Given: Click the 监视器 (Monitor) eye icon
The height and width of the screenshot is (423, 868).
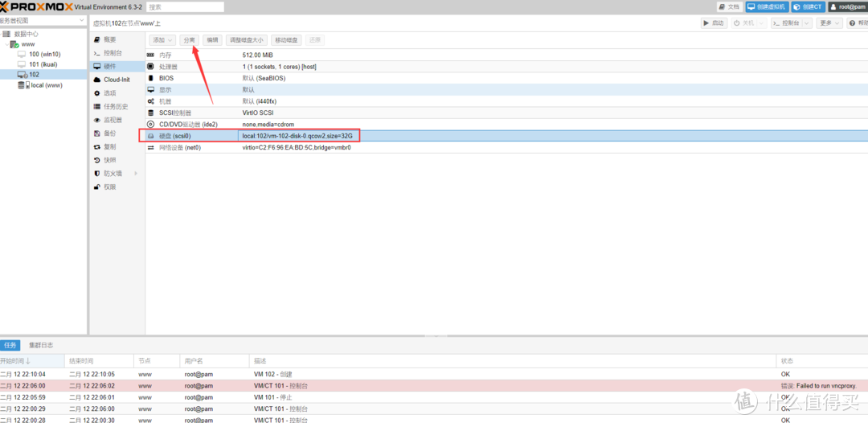Looking at the screenshot, I should click(x=97, y=120).
